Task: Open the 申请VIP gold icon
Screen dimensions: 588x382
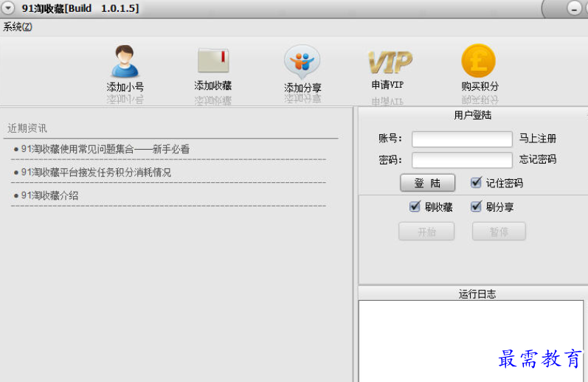Action: (x=390, y=63)
